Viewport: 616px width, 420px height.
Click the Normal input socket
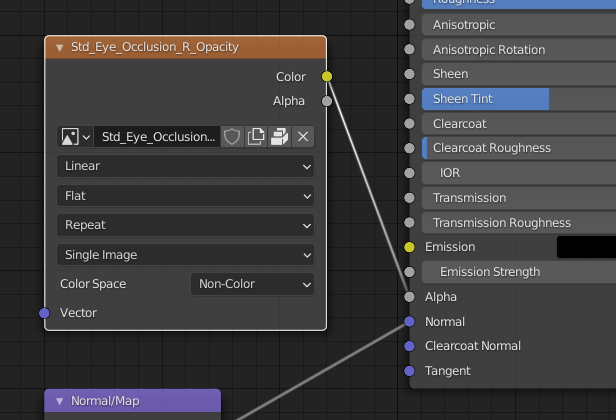coord(409,322)
